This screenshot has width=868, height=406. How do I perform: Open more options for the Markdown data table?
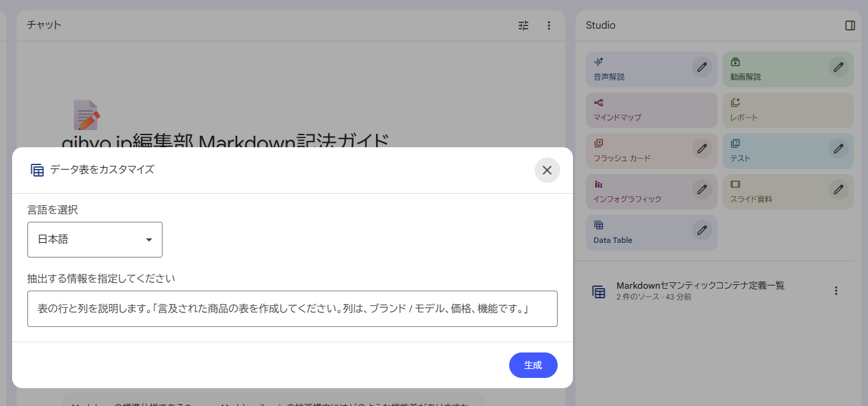pos(836,291)
